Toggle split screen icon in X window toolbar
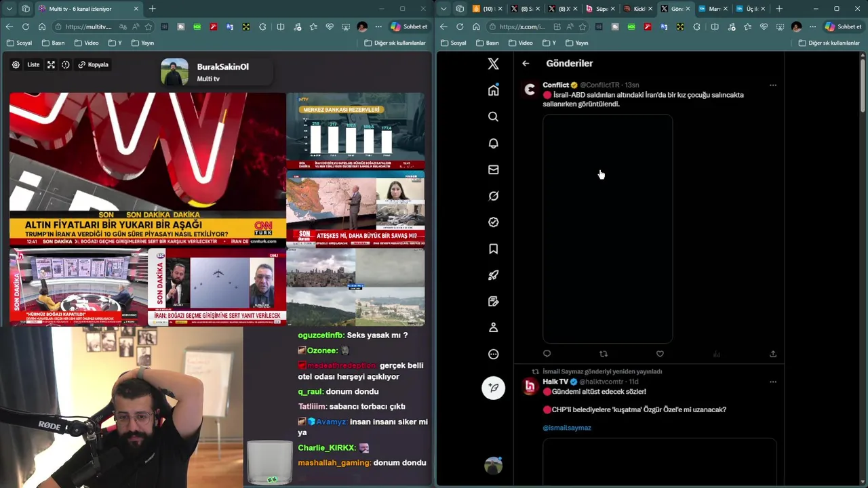The height and width of the screenshot is (488, 868). point(714,26)
